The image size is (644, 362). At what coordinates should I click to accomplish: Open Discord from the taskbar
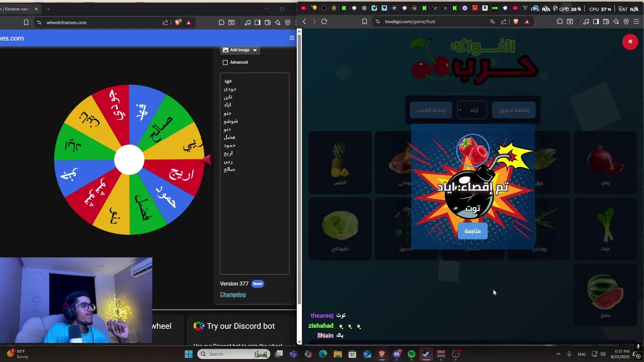tap(397, 354)
